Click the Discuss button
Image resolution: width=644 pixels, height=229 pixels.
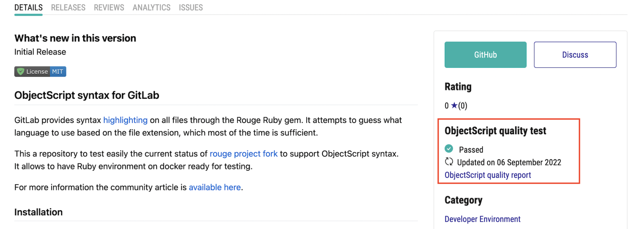575,55
